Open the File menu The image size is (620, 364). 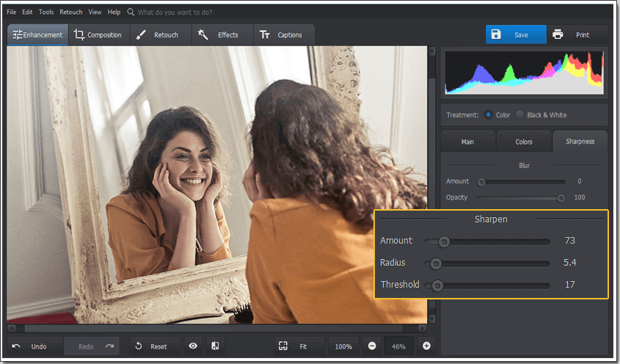click(x=11, y=12)
